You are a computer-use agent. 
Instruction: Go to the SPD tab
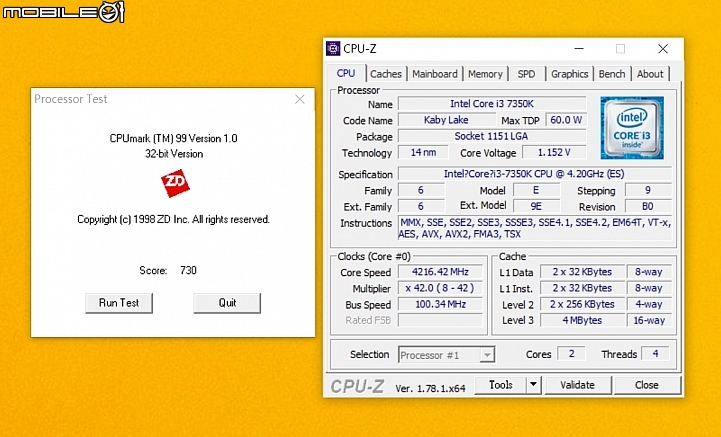tap(526, 74)
